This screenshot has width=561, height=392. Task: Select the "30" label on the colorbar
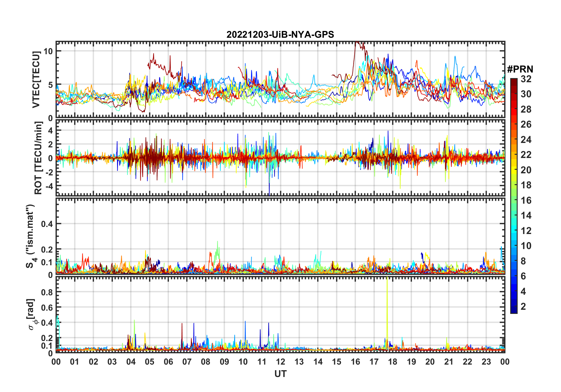(x=526, y=94)
